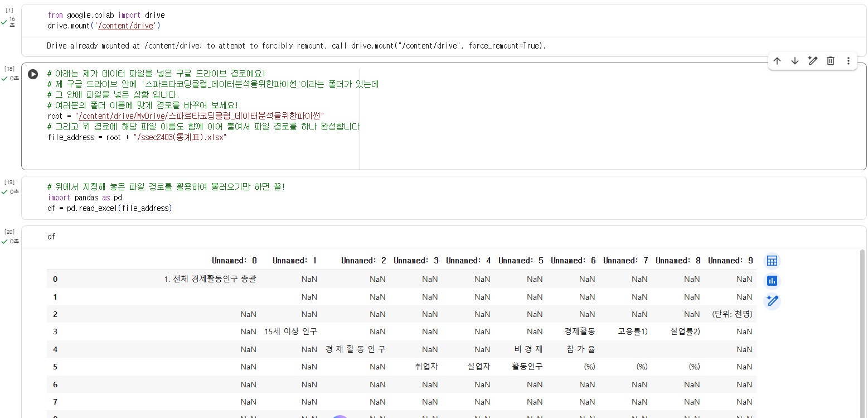
Task: Generate code with df sparkle-pencil icon
Action: (x=772, y=301)
